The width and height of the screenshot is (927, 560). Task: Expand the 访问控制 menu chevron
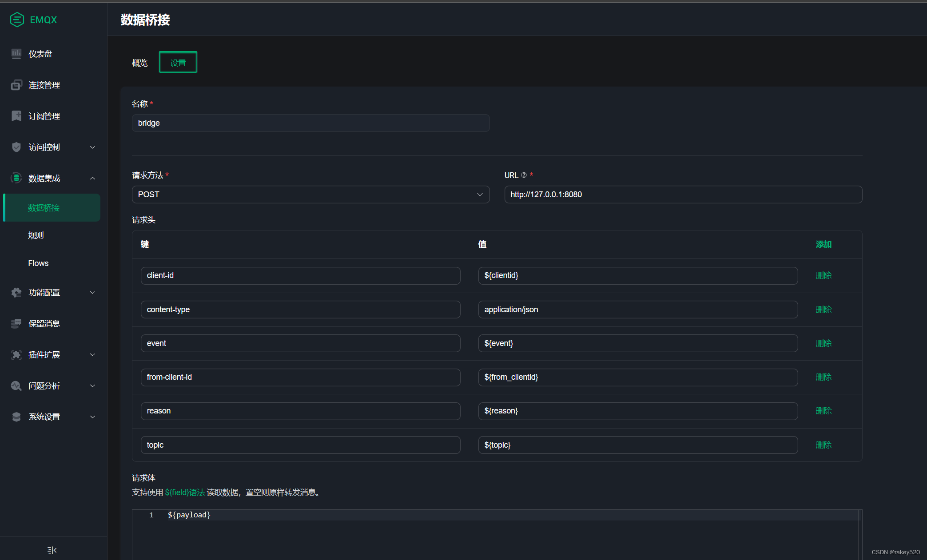93,147
